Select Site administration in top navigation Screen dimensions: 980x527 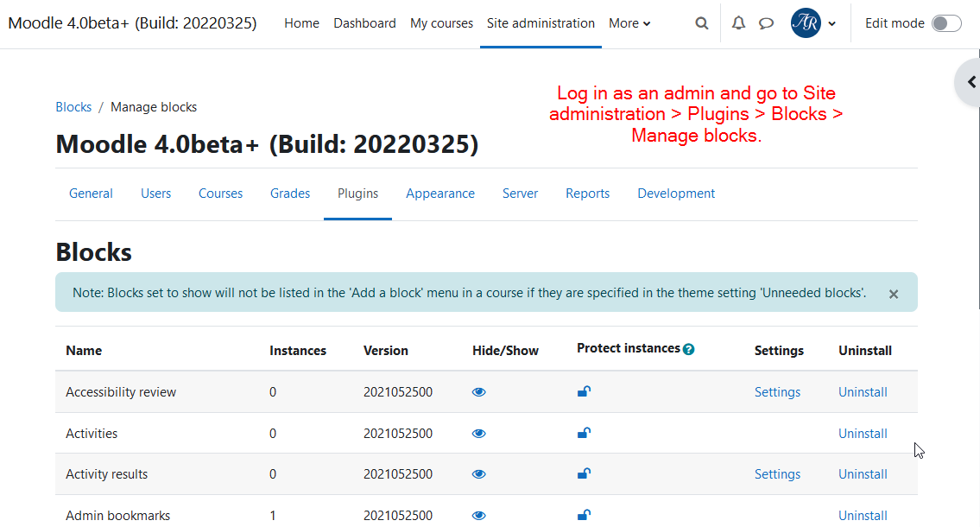coord(541,23)
